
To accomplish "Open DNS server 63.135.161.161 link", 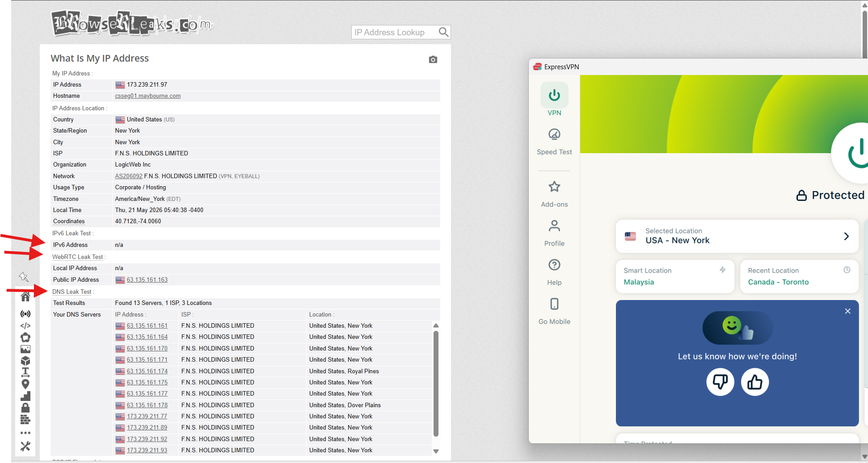I will [x=147, y=326].
